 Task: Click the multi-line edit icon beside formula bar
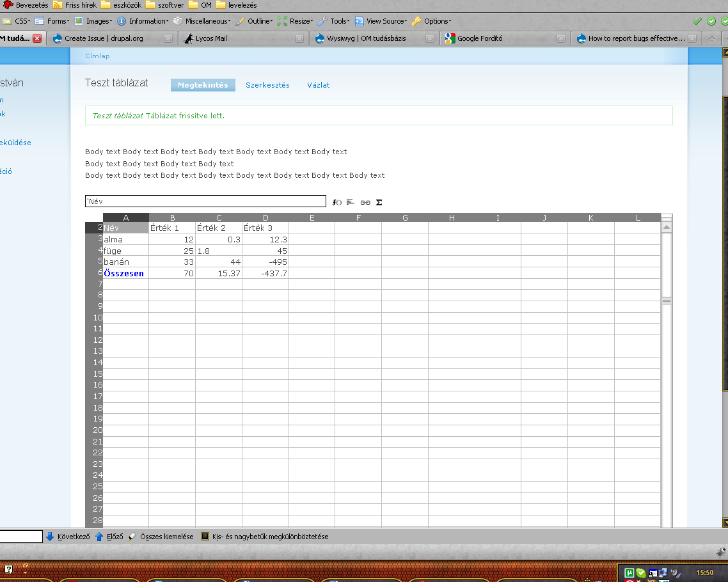coord(351,202)
